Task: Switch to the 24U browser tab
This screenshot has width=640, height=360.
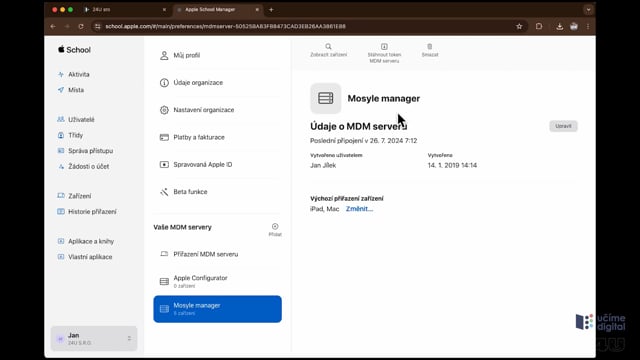Action: (124, 9)
